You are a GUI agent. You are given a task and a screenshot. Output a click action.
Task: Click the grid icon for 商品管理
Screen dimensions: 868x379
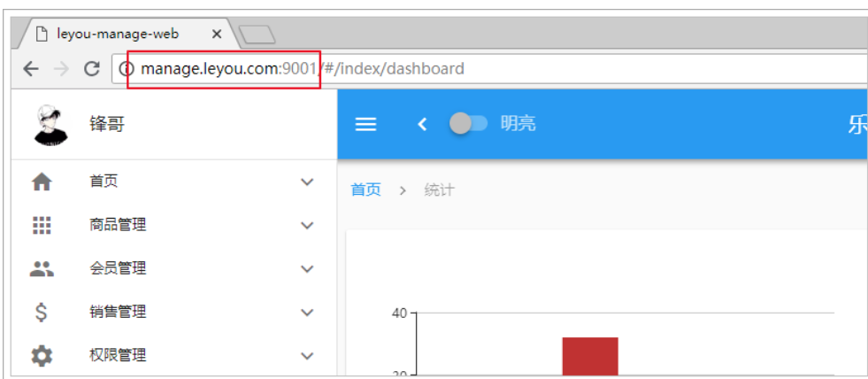coord(42,225)
